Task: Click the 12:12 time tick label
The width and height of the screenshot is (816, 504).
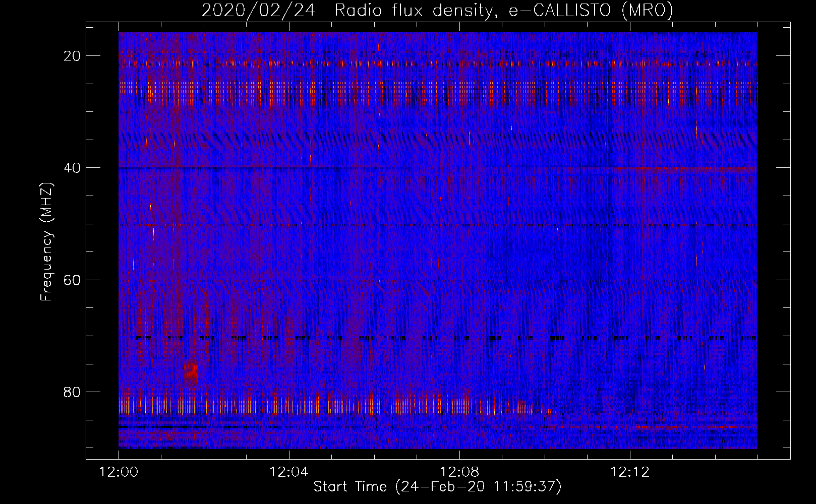Action: tap(630, 472)
